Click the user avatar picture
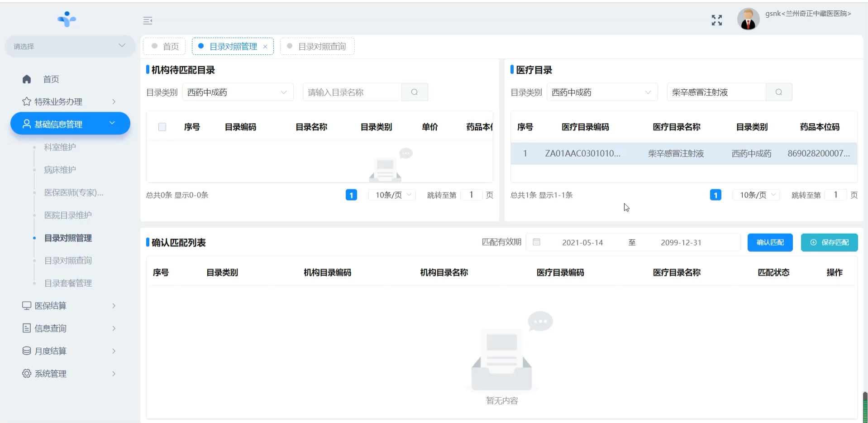Screen dimensions: 868x423 (748, 19)
